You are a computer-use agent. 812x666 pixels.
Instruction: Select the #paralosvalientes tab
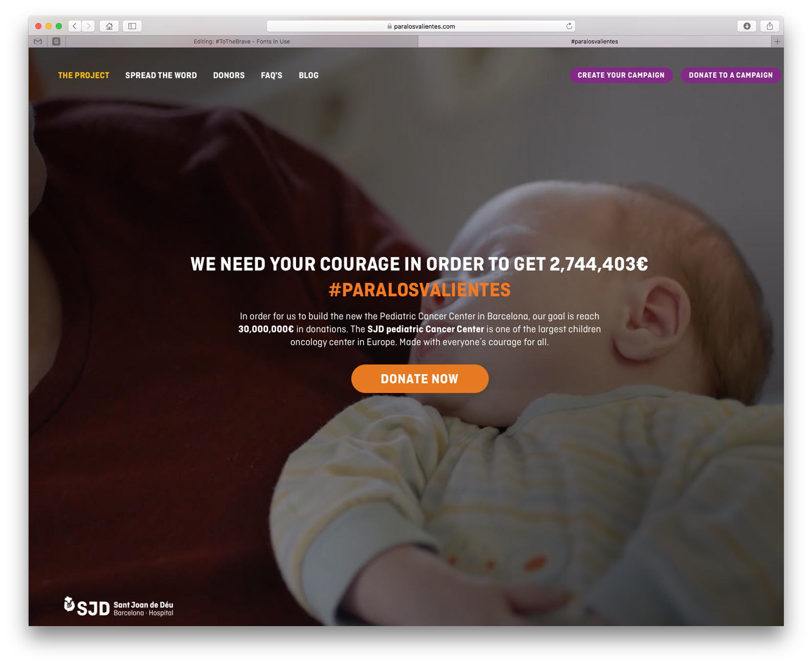594,41
